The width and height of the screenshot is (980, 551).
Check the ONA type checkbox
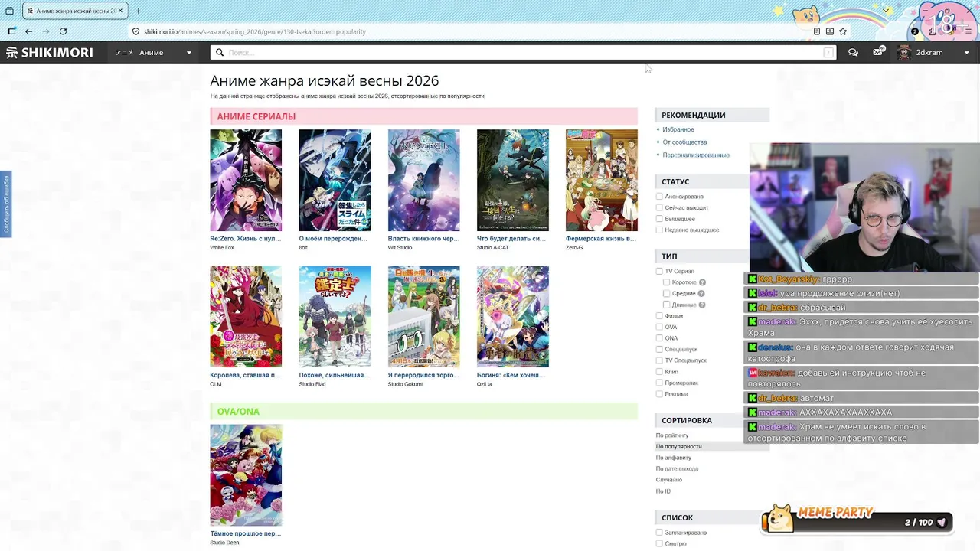[x=659, y=337]
